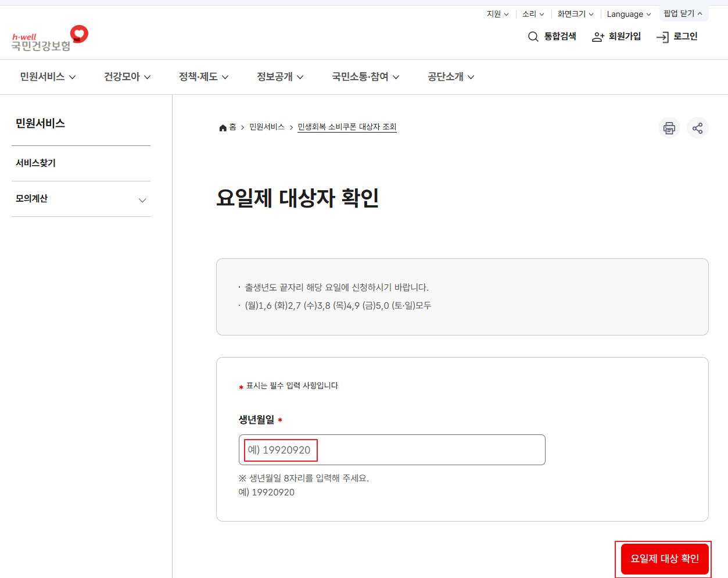Open the 공단소개 main menu
728x578 pixels.
pyautogui.click(x=451, y=77)
